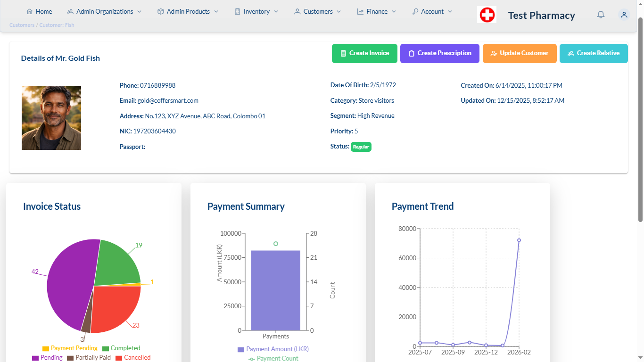The height and width of the screenshot is (362, 644).
Task: Click the Create Invoice button
Action: coord(364,53)
